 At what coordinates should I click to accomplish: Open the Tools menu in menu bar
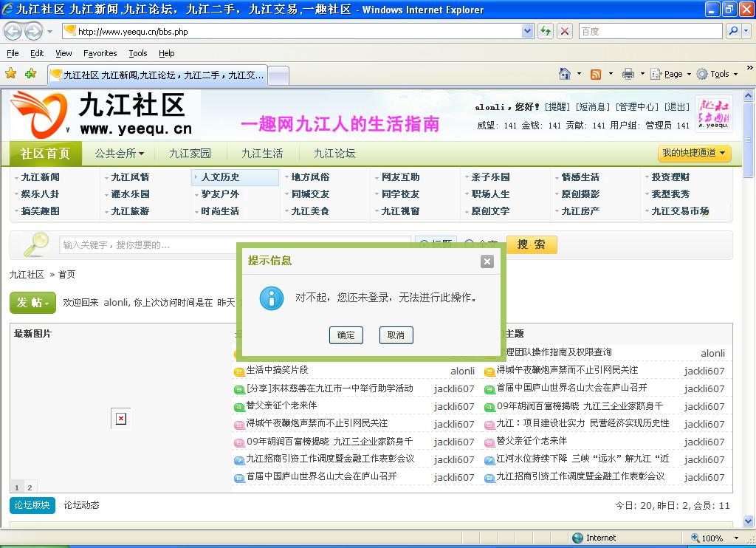click(x=138, y=53)
